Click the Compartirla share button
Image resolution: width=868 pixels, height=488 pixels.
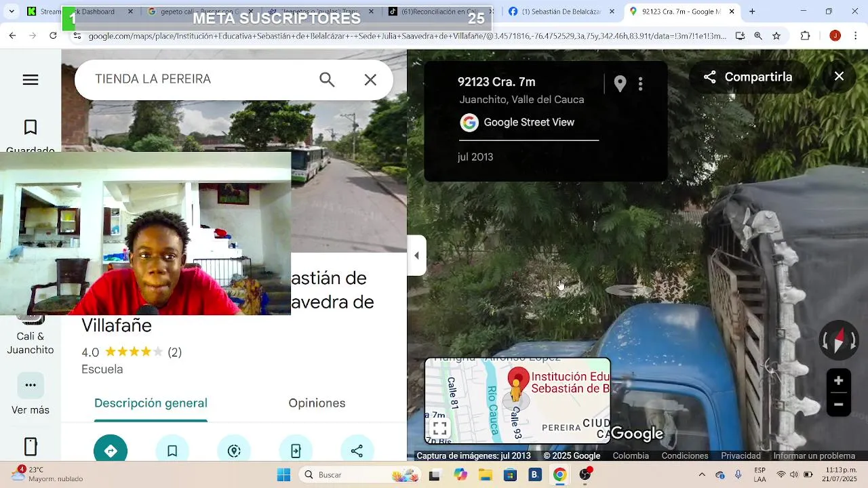(x=749, y=77)
